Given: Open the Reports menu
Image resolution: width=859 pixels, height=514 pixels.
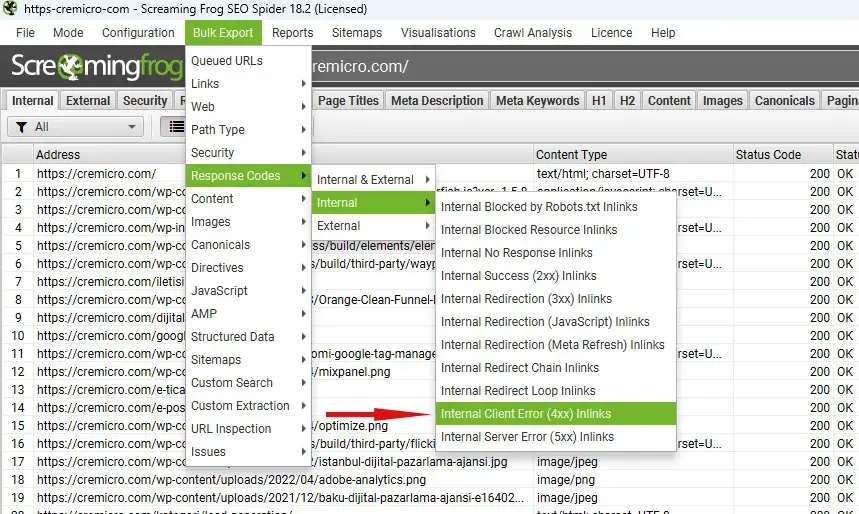Looking at the screenshot, I should click(x=292, y=33).
